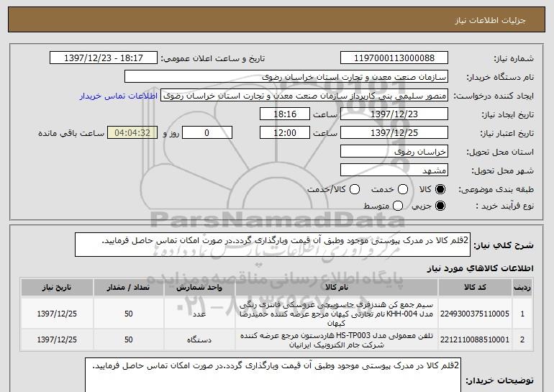The height and width of the screenshot is (392, 554).
Task: Click the شرح کلی نیاز description box
Action: tap(273, 245)
